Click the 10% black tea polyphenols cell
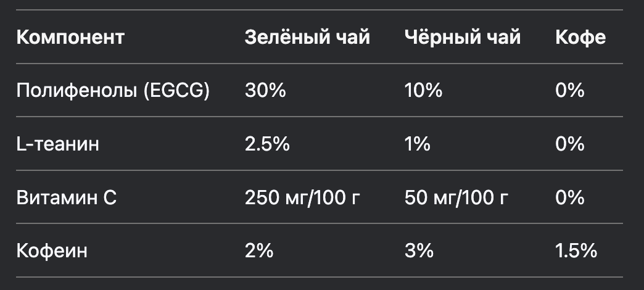The height and width of the screenshot is (290, 644). (423, 90)
